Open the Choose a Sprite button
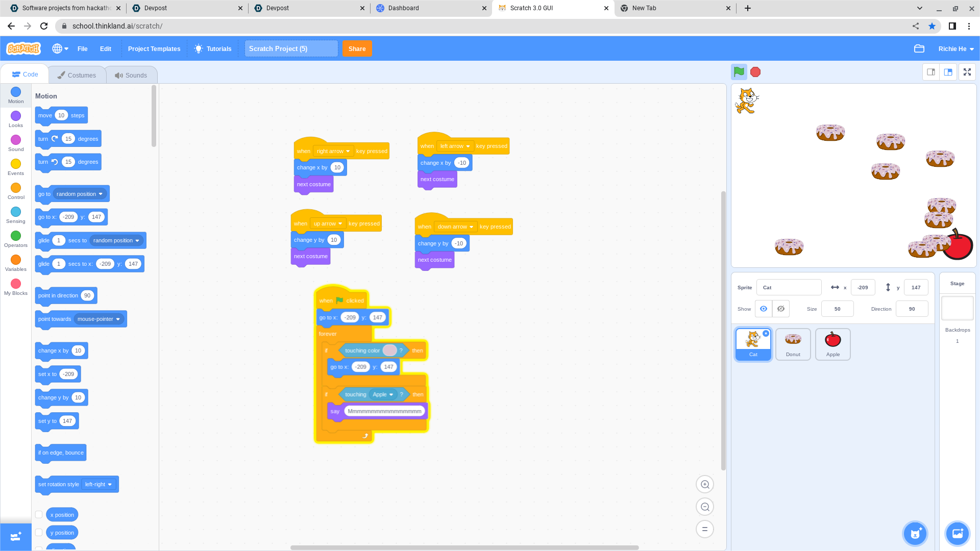Viewport: 980px width, 551px height. point(915,534)
